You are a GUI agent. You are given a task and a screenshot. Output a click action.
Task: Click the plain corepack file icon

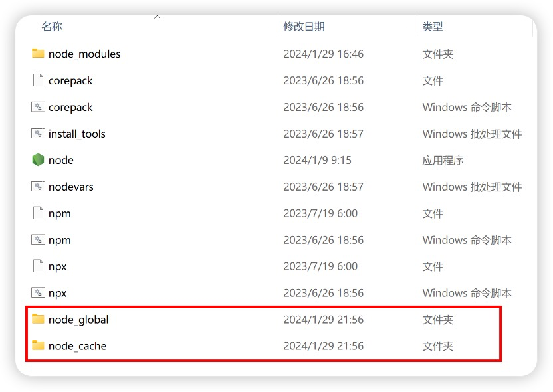pyautogui.click(x=38, y=80)
